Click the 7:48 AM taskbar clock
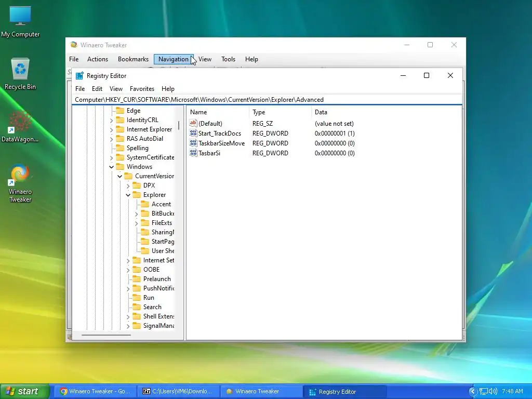This screenshot has width=532, height=399. 512,391
